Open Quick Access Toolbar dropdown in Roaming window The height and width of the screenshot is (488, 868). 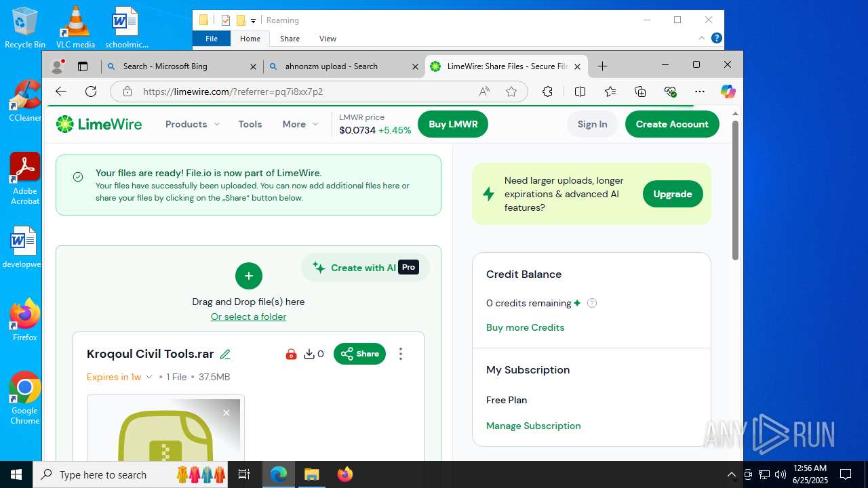tap(253, 20)
